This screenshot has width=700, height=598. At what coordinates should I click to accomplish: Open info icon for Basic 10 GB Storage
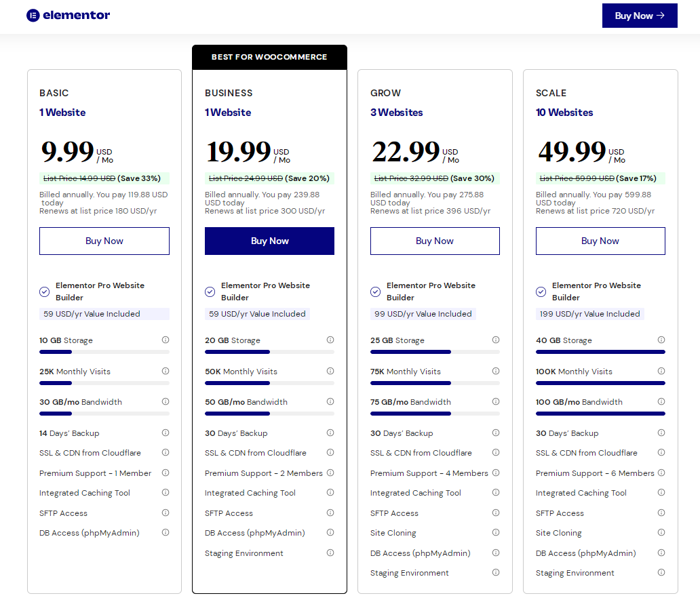(x=166, y=340)
